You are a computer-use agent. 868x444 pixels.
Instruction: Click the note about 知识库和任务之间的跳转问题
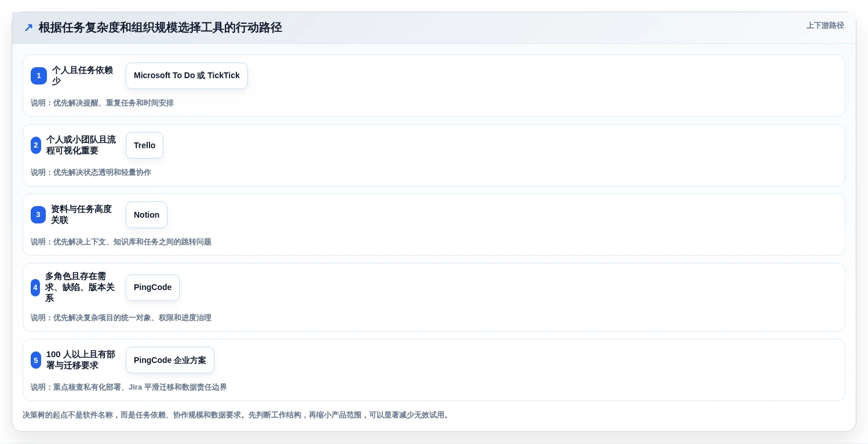[x=121, y=242]
